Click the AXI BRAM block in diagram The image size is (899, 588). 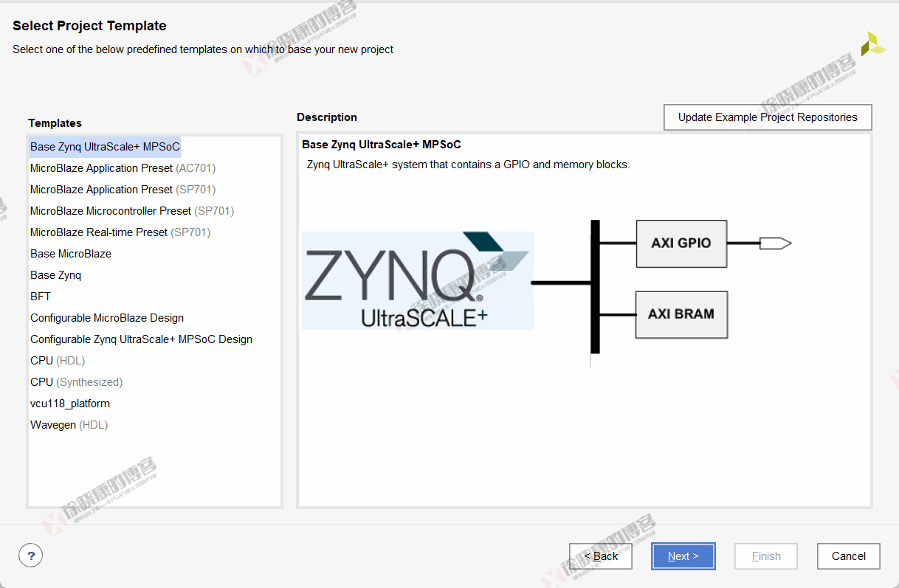click(x=681, y=314)
